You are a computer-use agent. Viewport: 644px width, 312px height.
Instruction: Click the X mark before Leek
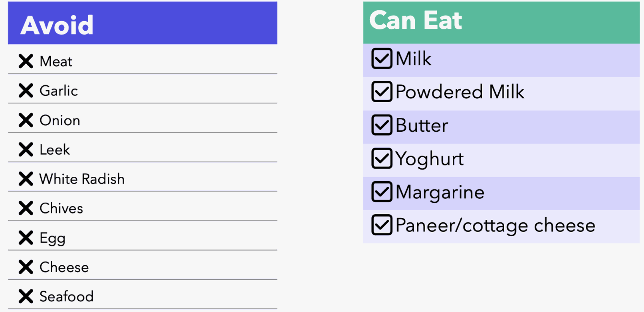click(26, 150)
